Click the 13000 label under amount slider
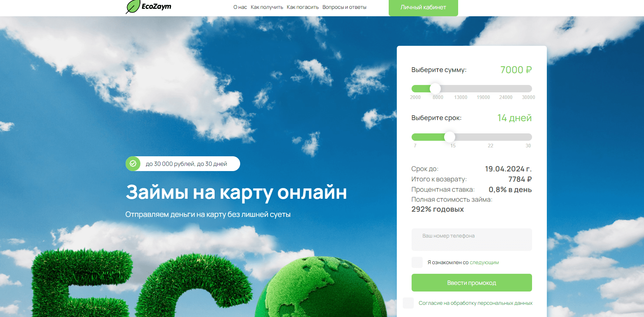644x317 pixels. (x=461, y=98)
